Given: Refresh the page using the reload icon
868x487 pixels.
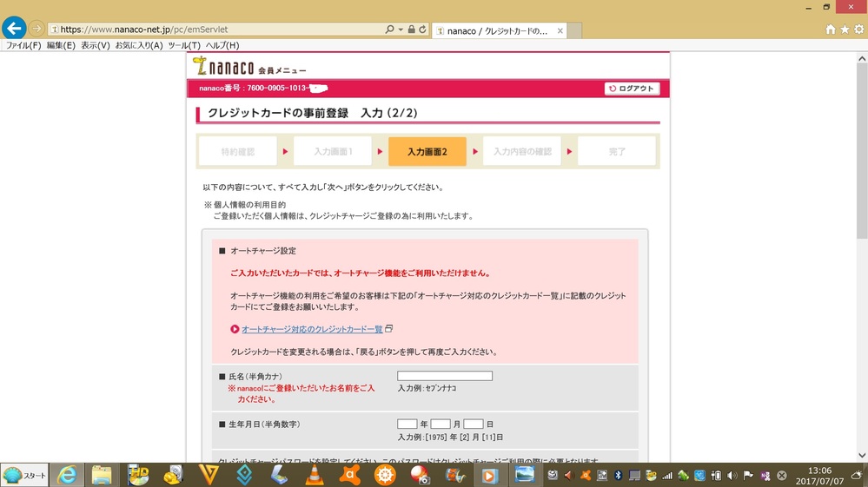Looking at the screenshot, I should coord(422,30).
